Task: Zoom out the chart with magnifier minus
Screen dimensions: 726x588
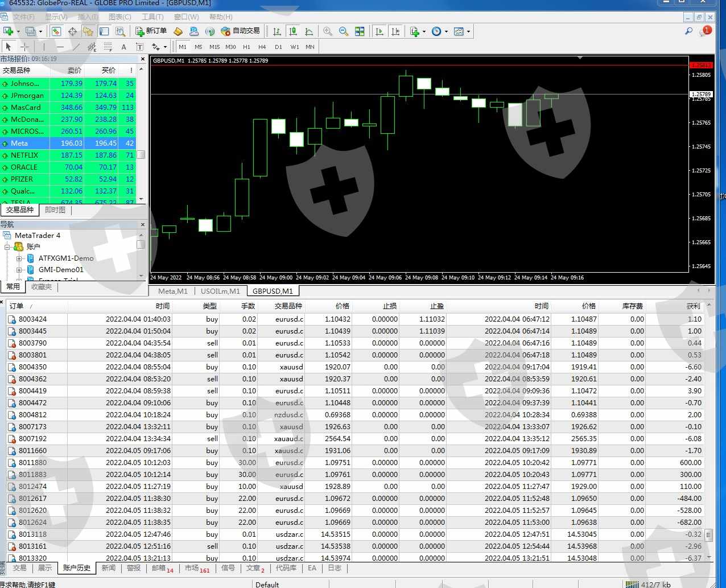Action: tap(344, 31)
